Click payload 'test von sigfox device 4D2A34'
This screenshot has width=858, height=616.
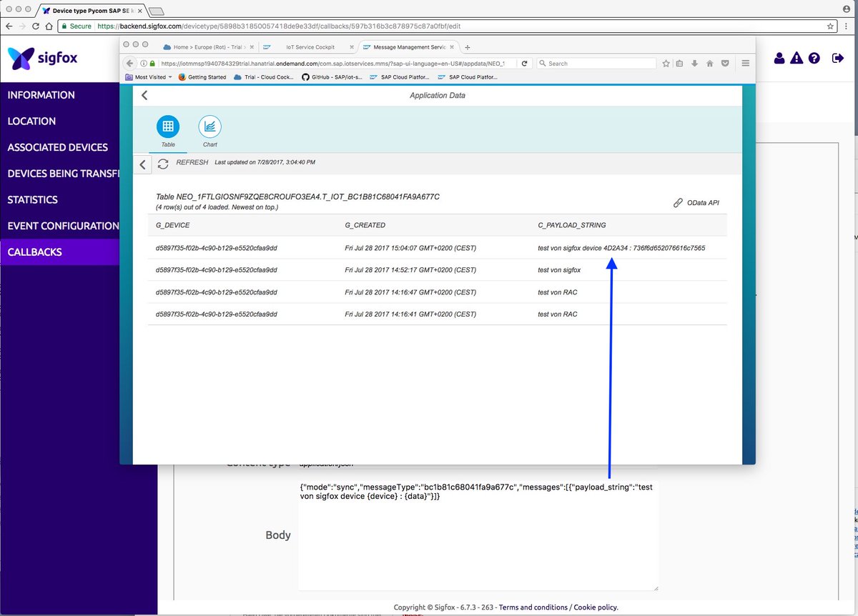click(x=621, y=248)
